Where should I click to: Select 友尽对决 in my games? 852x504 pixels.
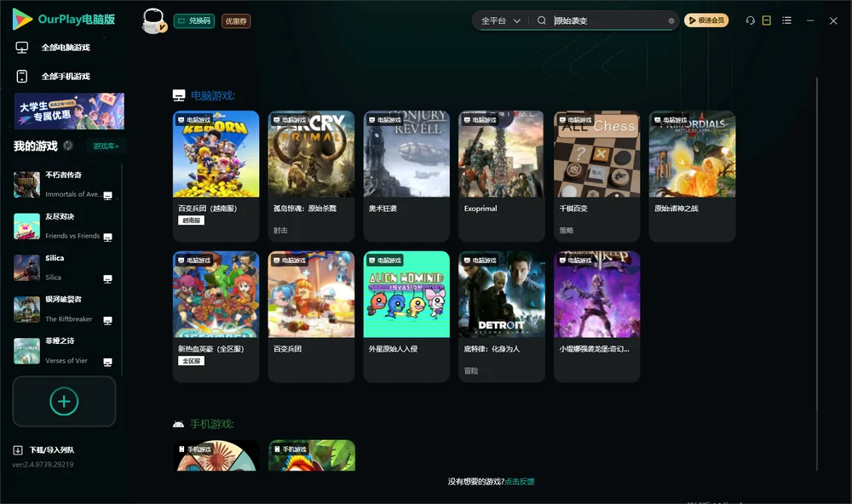(x=64, y=226)
